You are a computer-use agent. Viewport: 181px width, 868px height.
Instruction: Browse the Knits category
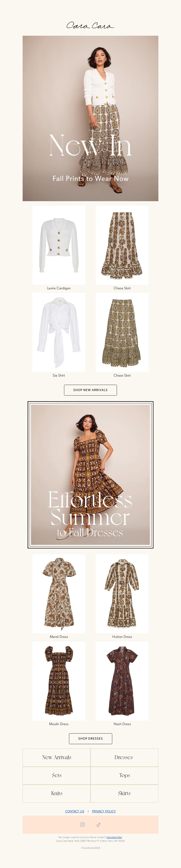[x=57, y=793]
